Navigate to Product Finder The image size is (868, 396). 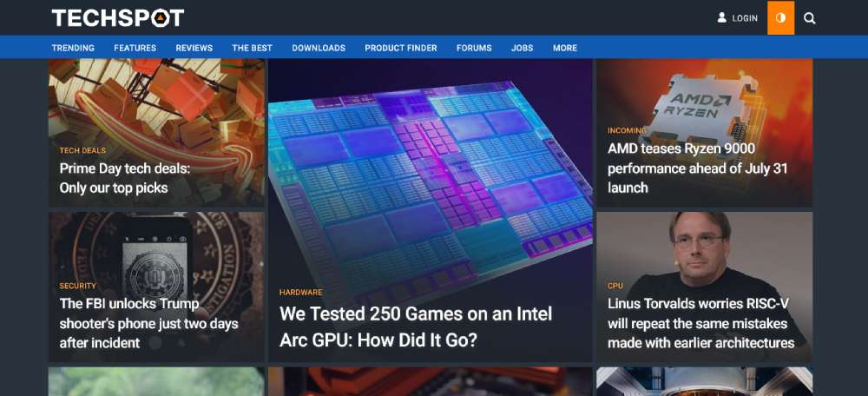(x=400, y=48)
